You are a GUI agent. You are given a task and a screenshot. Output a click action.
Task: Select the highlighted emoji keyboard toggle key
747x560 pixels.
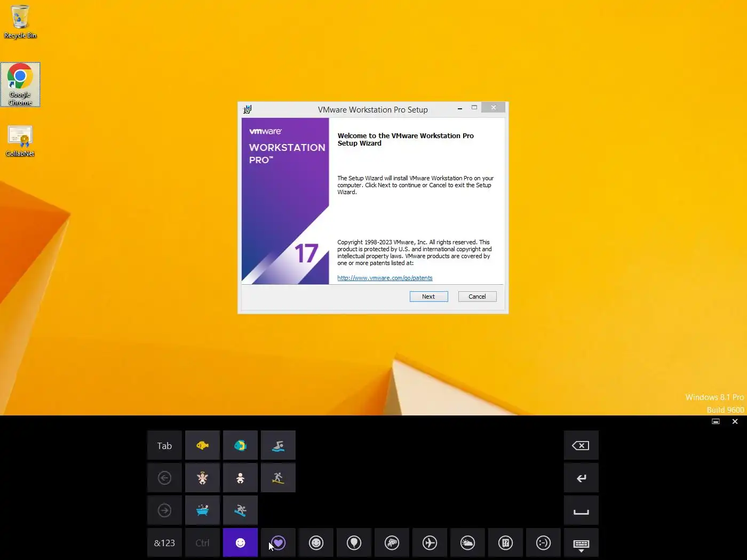[x=240, y=543]
